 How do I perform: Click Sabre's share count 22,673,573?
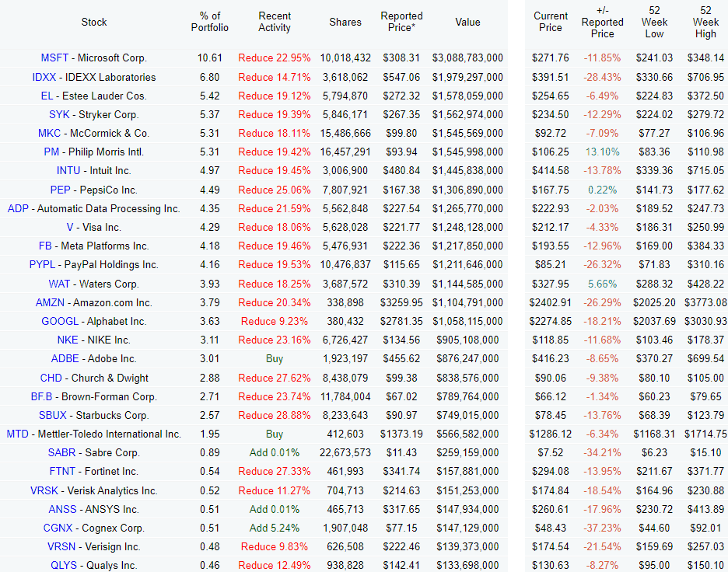click(x=345, y=453)
